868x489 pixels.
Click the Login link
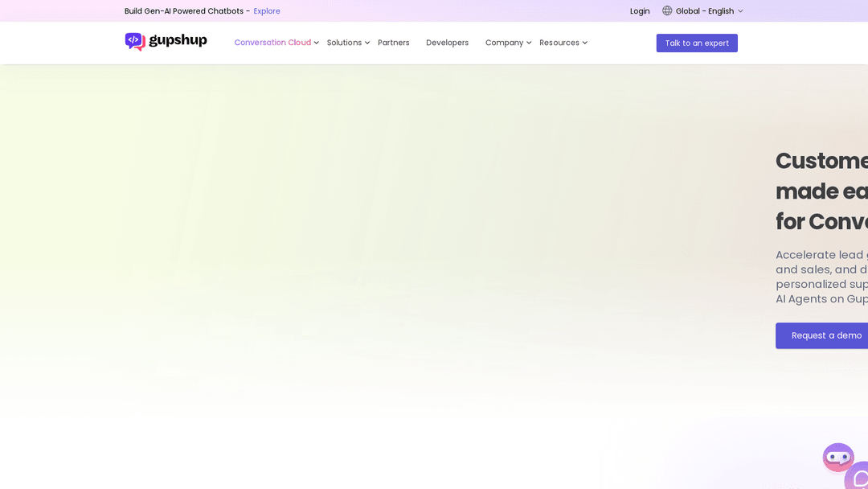tap(640, 11)
